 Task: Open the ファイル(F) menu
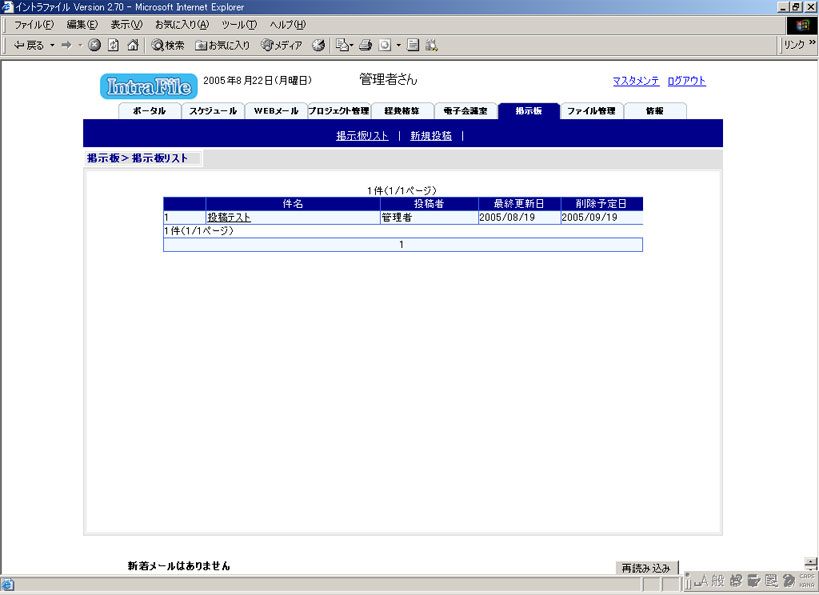[x=33, y=25]
